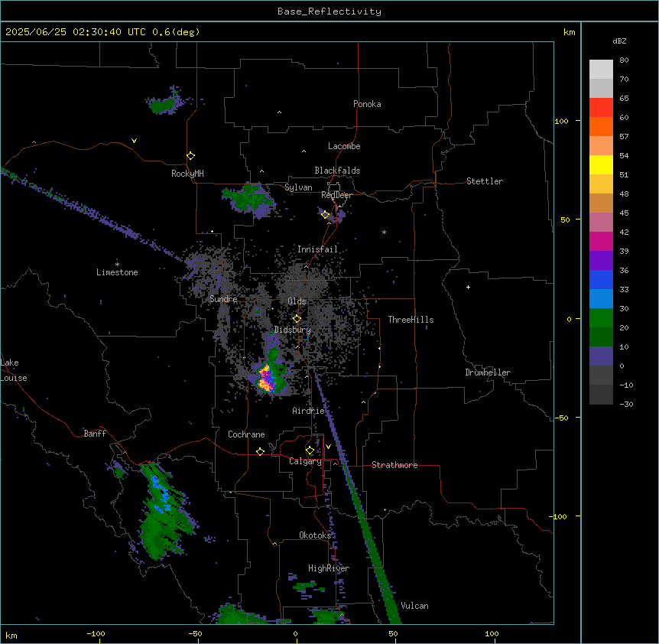Click the Sundre label

223,299
